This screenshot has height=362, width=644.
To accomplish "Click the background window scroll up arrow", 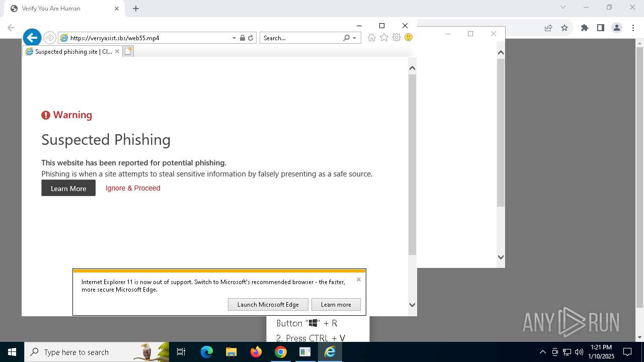I will [501, 52].
